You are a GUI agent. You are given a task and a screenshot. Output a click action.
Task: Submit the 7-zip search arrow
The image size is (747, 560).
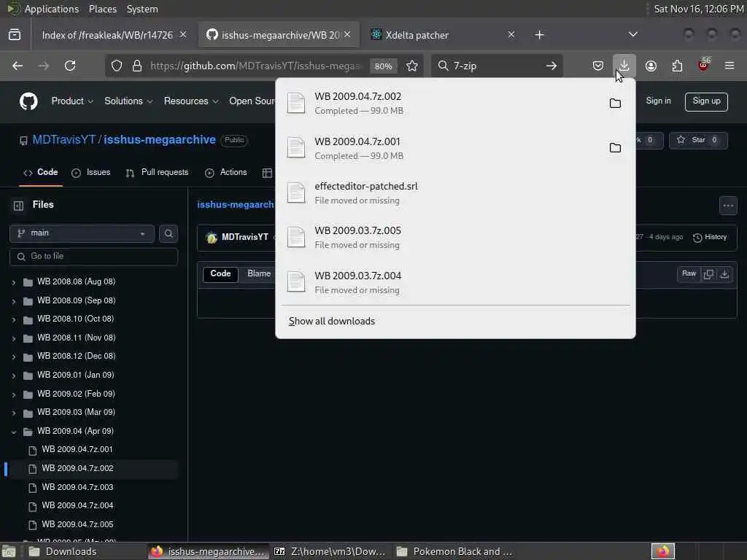click(x=551, y=66)
